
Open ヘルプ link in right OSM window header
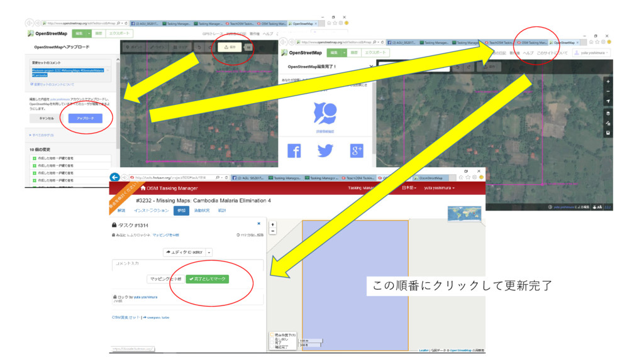pos(528,53)
